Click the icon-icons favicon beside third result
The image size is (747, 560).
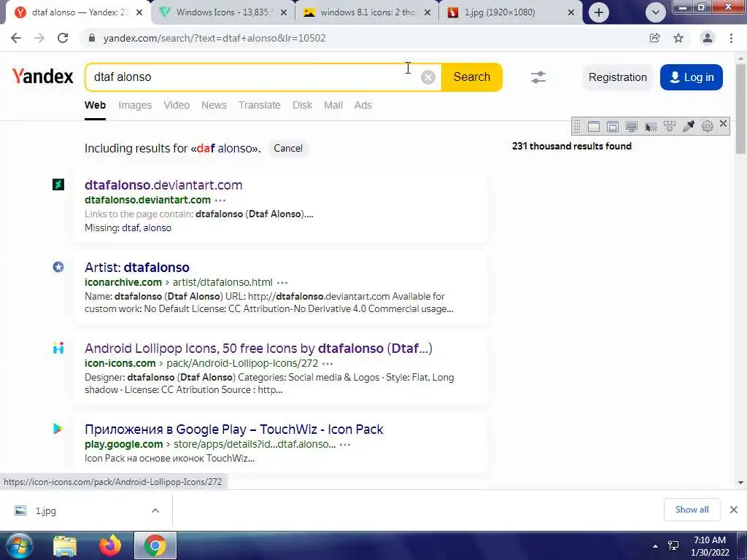point(58,348)
